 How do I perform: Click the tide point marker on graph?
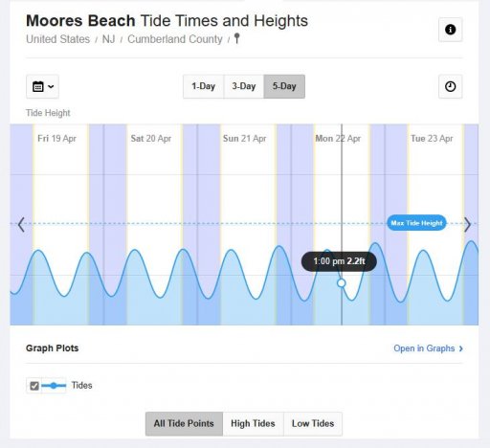tap(342, 283)
